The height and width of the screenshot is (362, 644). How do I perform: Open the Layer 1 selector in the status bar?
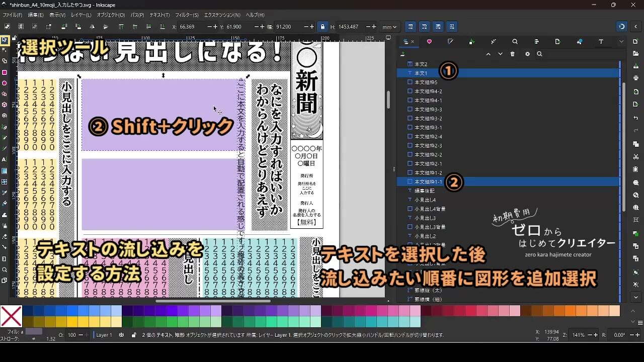coord(104,335)
